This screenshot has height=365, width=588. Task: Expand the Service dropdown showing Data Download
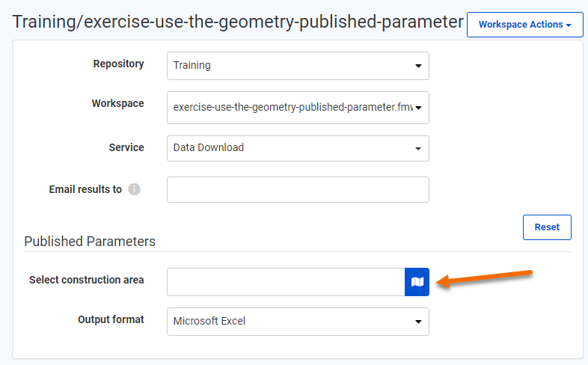click(x=298, y=148)
